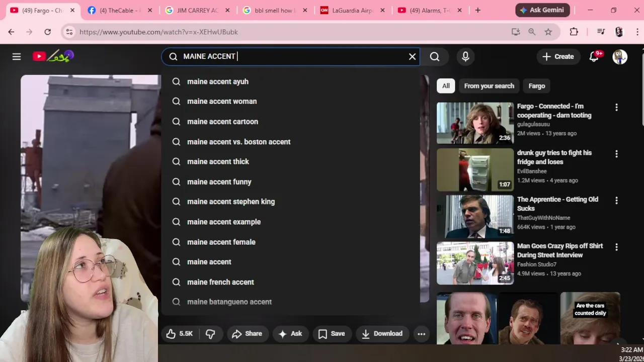Open options for Man Goes Crazy video
The height and width of the screenshot is (362, 644).
[x=616, y=247]
